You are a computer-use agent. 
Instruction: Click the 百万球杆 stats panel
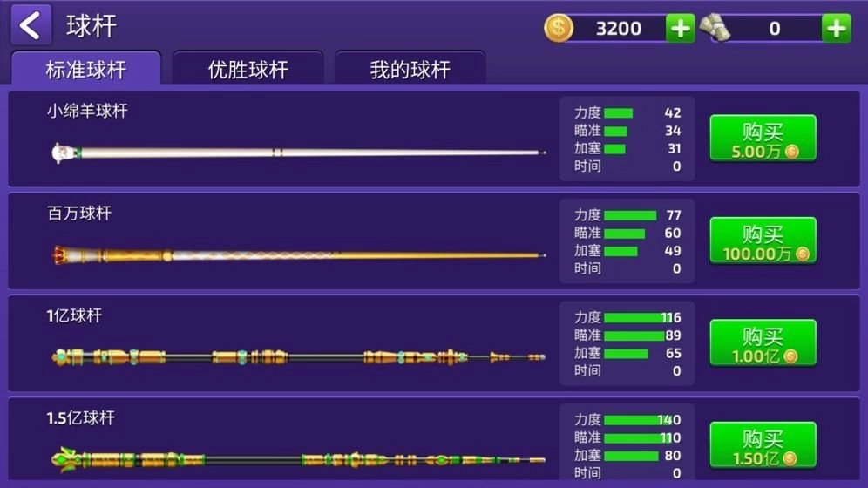[627, 241]
